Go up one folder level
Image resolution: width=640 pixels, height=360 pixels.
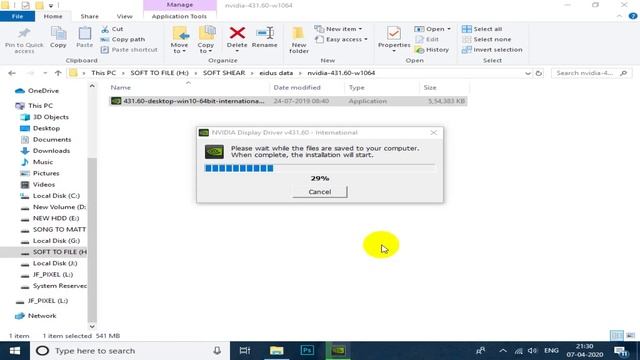58,73
